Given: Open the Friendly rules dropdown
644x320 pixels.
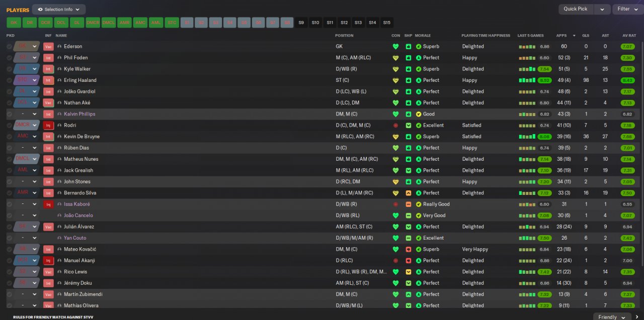Looking at the screenshot, I should click(x=612, y=317).
